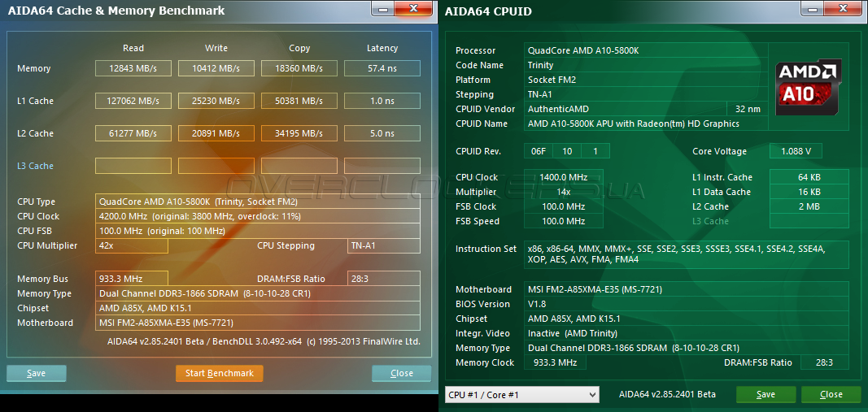The width and height of the screenshot is (868, 412).
Task: Click the empty L3 Cache Latency field
Action: 382,166
